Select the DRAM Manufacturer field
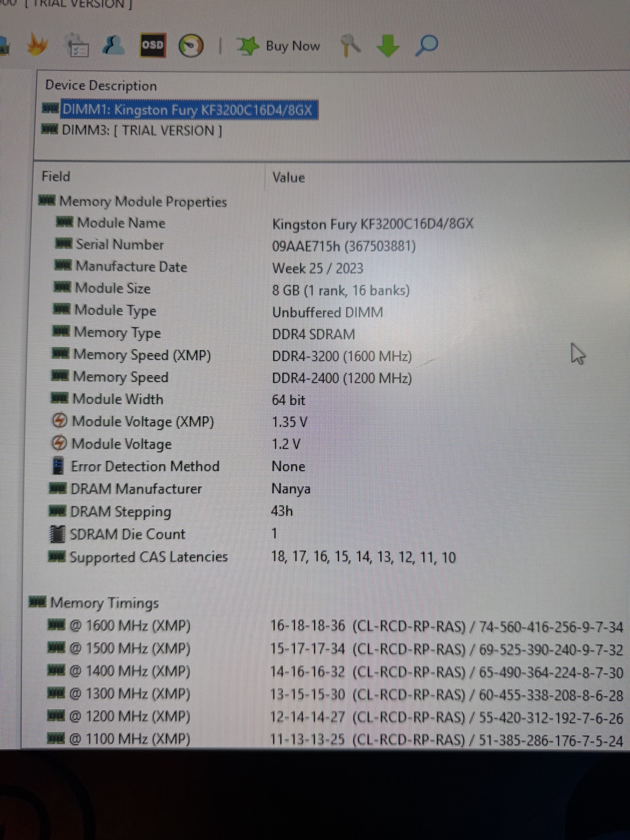 tap(136, 489)
